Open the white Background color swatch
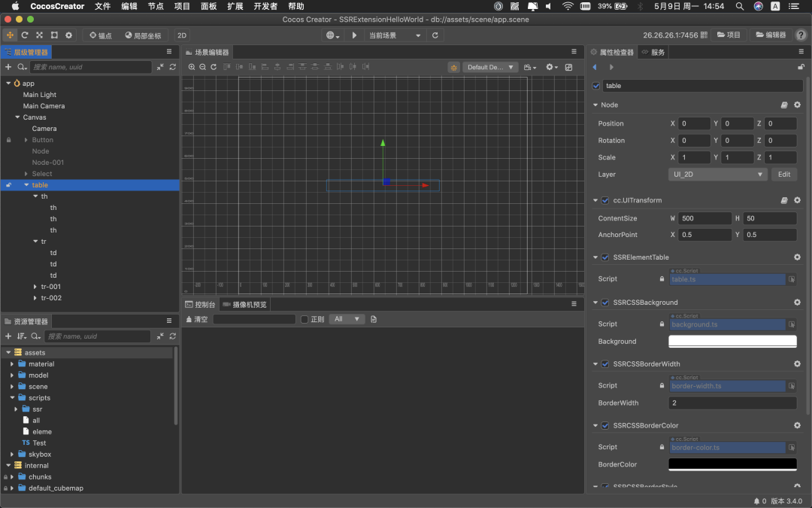 tap(732, 342)
